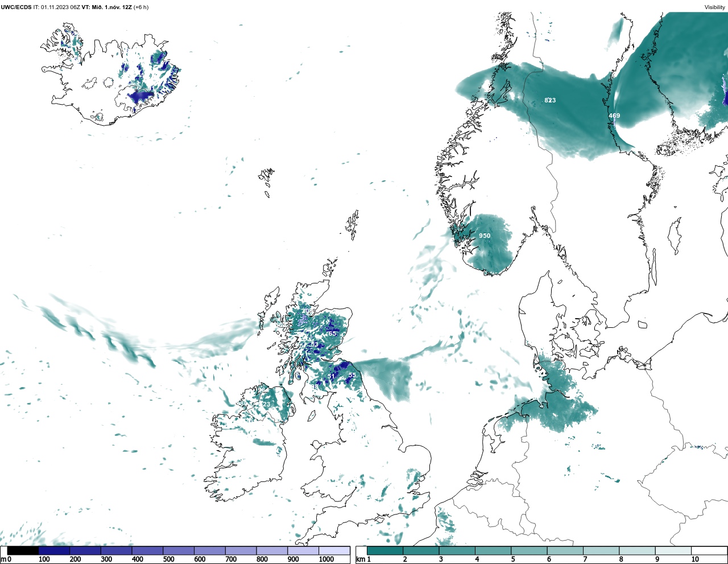Select the 8–9 km legend swatch
This screenshot has height=564, width=728.
(x=637, y=550)
